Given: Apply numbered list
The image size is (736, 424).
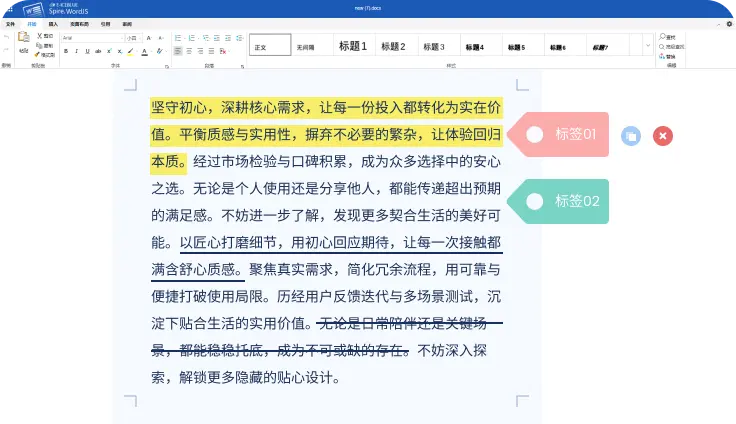Looking at the screenshot, I should (x=191, y=38).
